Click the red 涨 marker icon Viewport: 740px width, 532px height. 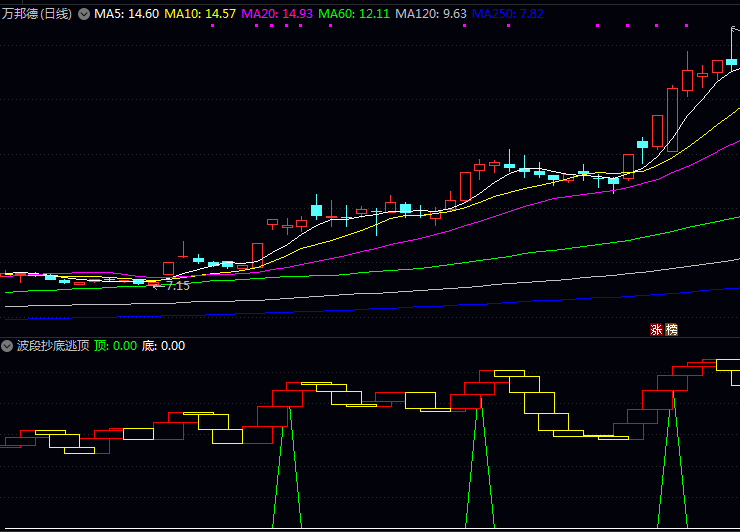point(656,329)
